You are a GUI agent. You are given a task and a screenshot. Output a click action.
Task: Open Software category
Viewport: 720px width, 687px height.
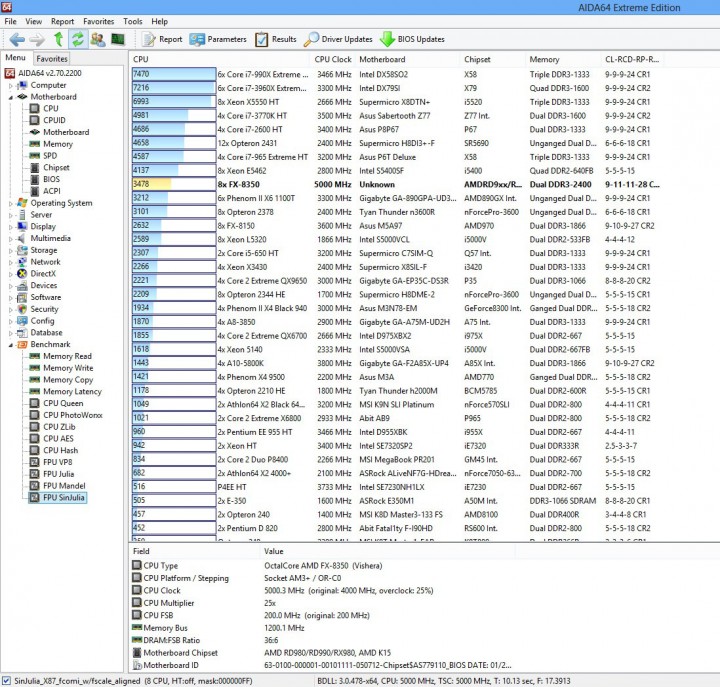click(39, 298)
